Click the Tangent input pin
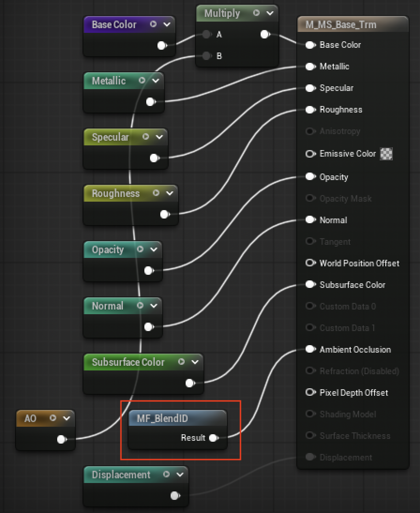Viewport: 420px width, 513px height. coord(310,241)
